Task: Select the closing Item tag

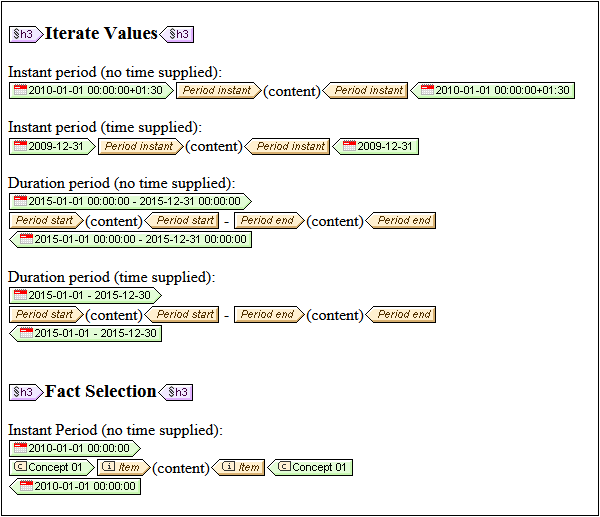Action: 240,467
